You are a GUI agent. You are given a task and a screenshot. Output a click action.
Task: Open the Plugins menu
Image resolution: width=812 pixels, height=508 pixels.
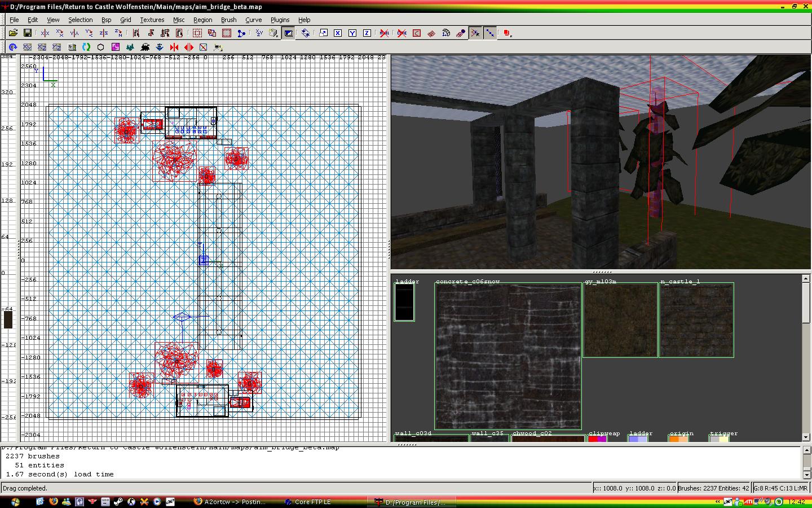click(280, 20)
